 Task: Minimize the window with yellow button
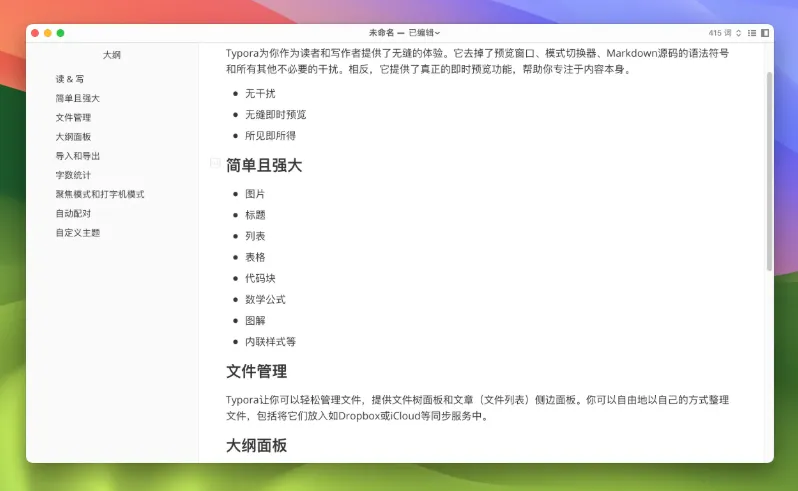point(48,33)
